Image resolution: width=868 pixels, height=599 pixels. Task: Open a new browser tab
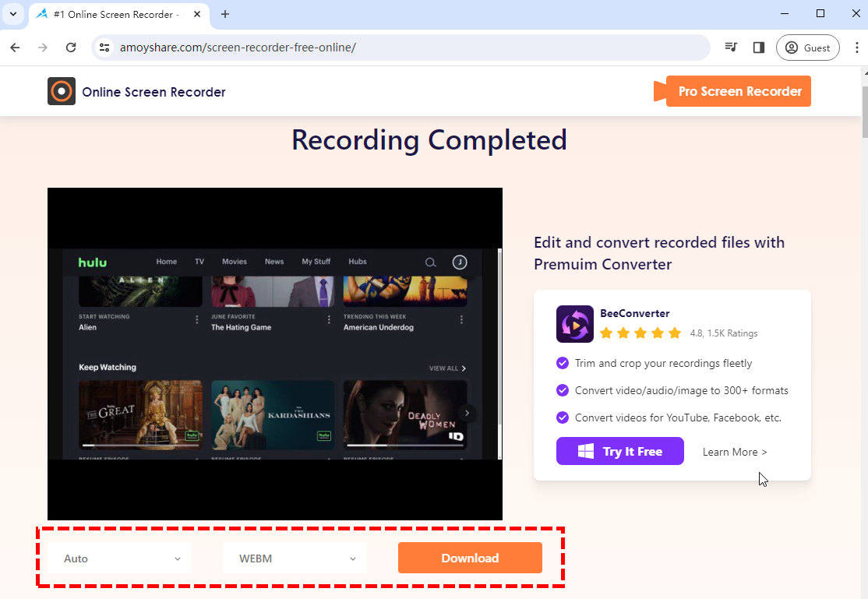(x=224, y=14)
